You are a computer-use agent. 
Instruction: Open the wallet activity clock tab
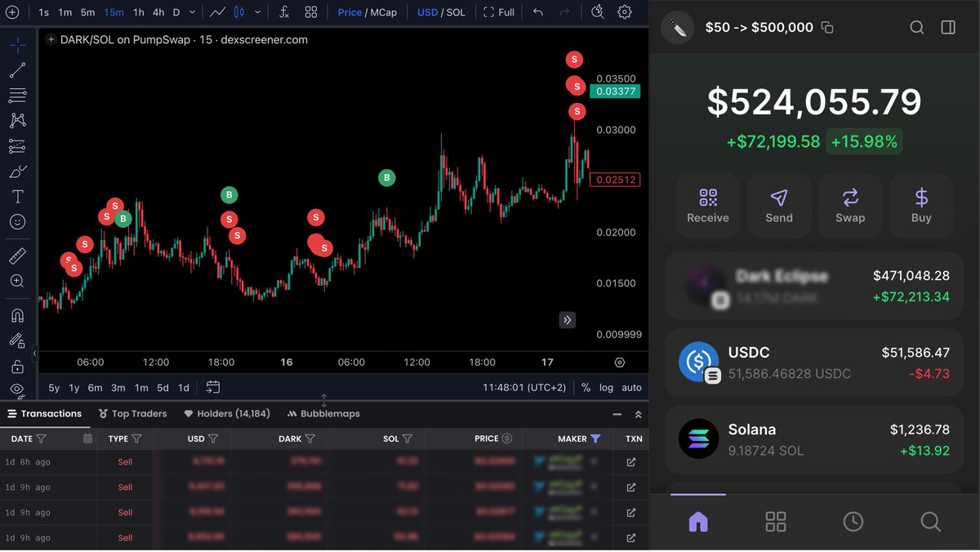click(x=853, y=522)
